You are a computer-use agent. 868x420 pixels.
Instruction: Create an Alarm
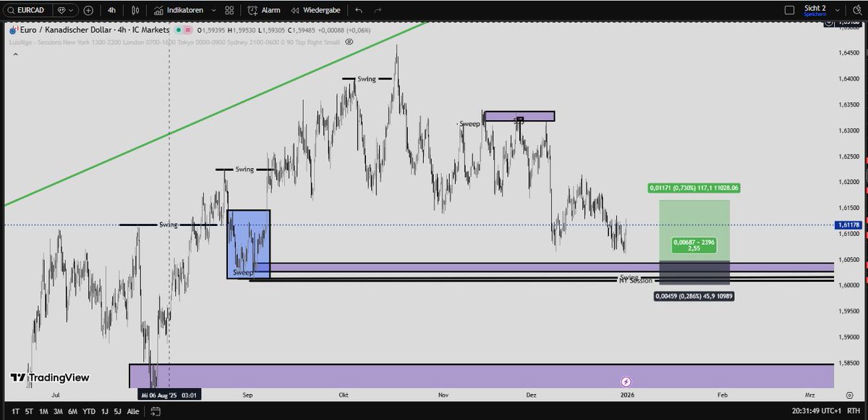tap(264, 11)
